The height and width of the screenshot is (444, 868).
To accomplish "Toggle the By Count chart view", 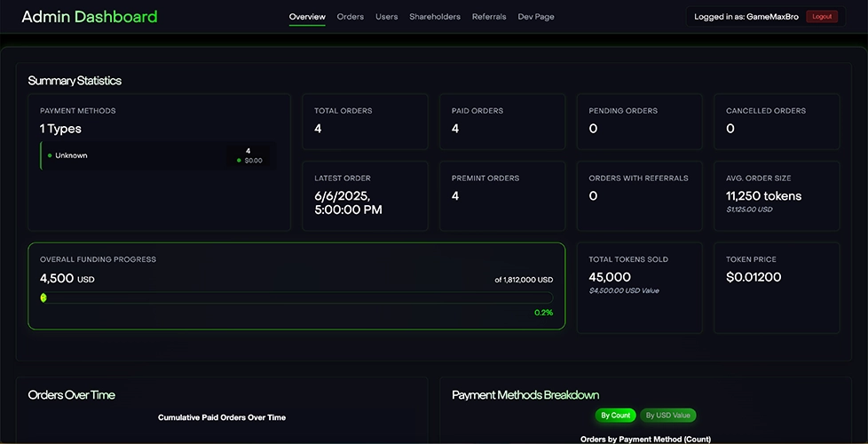I will pyautogui.click(x=615, y=416).
